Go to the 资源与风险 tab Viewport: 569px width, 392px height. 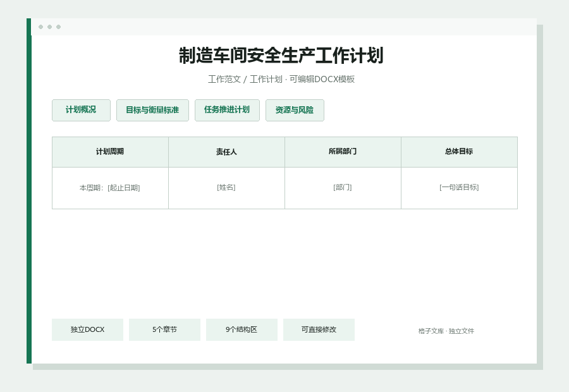(x=295, y=110)
